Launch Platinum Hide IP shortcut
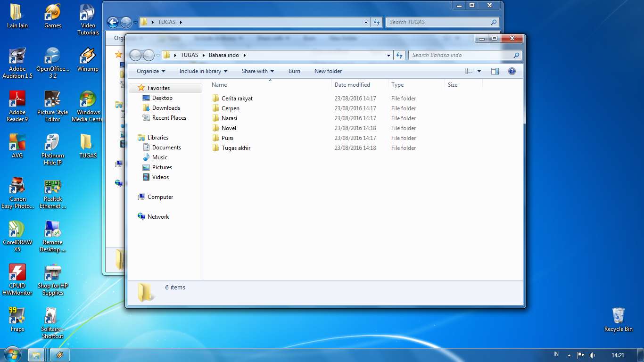Image resolution: width=644 pixels, height=362 pixels. point(53,149)
